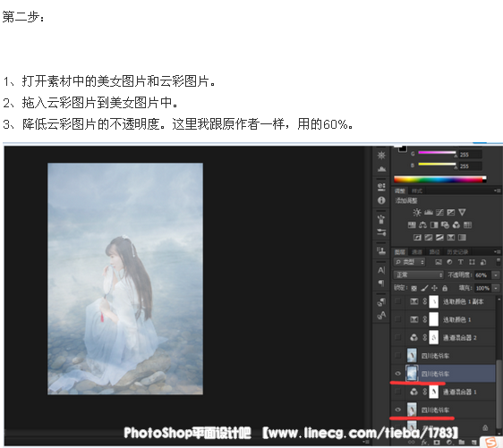The height and width of the screenshot is (448, 503).
Task: Filter layers by pixel layers icon
Action: click(x=439, y=262)
